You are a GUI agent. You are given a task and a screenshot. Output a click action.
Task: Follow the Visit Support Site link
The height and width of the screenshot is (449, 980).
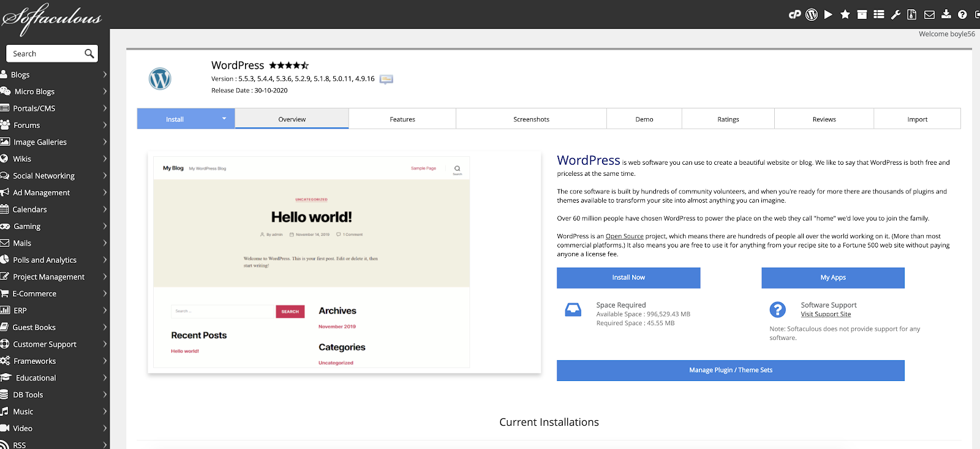(826, 314)
